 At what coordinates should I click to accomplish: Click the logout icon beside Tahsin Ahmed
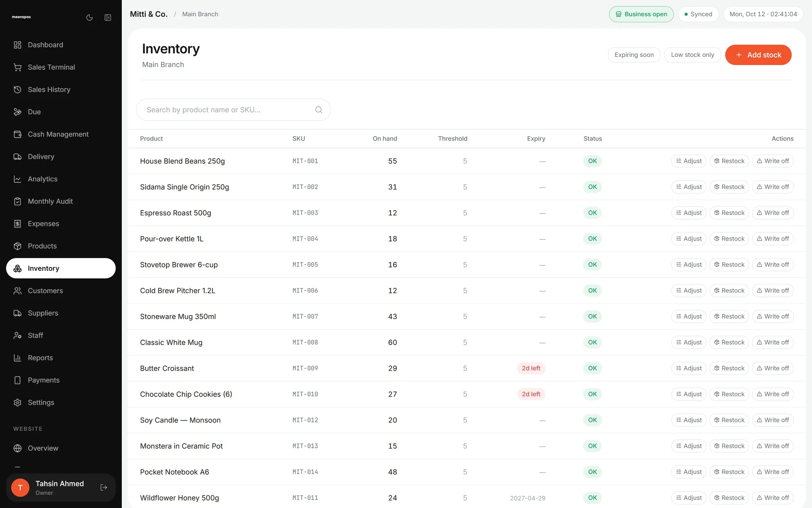[104, 487]
